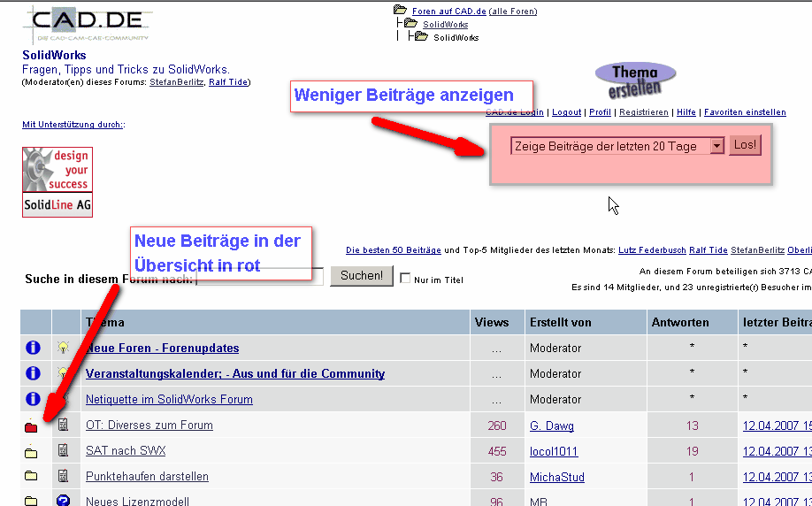Click info icon beside Neue Foren - Forenupdates
812x506 pixels.
click(x=33, y=348)
